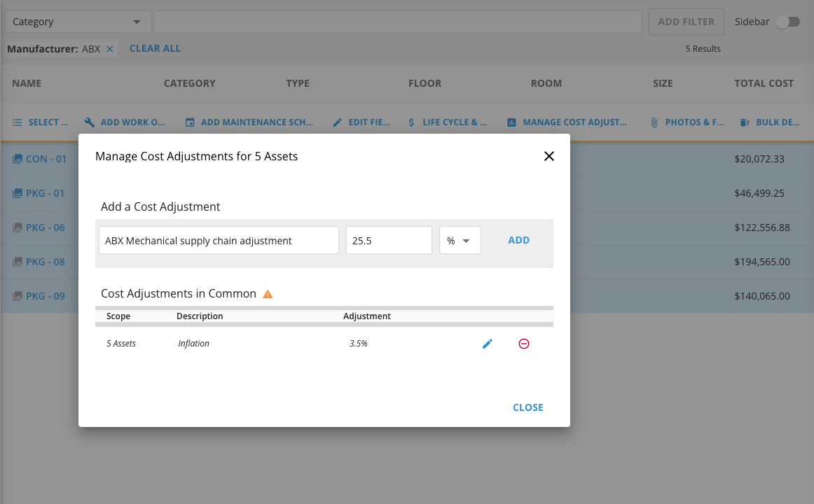Toggle the Sidebar switch

pos(787,22)
